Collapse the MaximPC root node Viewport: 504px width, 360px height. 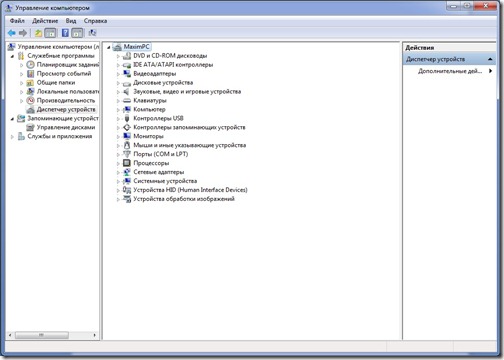(x=109, y=47)
